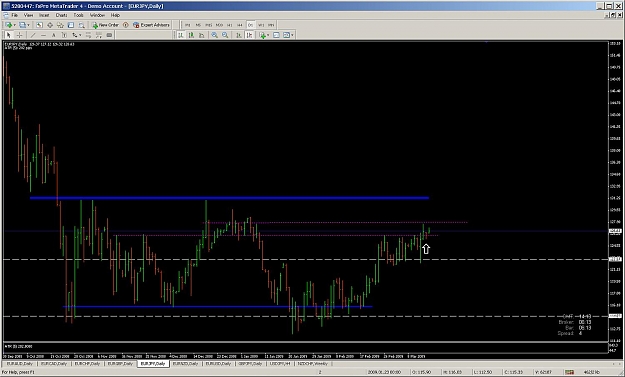Select the Horizontal Line drawing tool

tap(43, 35)
